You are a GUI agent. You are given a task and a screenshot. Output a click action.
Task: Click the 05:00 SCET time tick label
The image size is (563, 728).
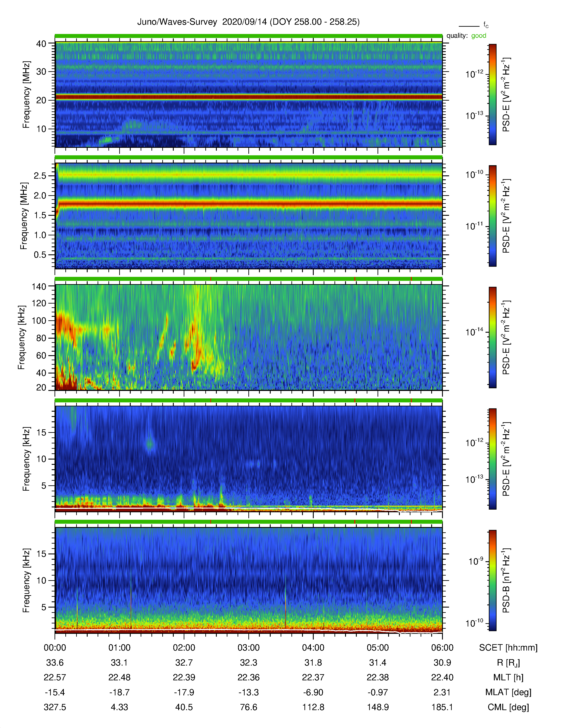click(378, 648)
